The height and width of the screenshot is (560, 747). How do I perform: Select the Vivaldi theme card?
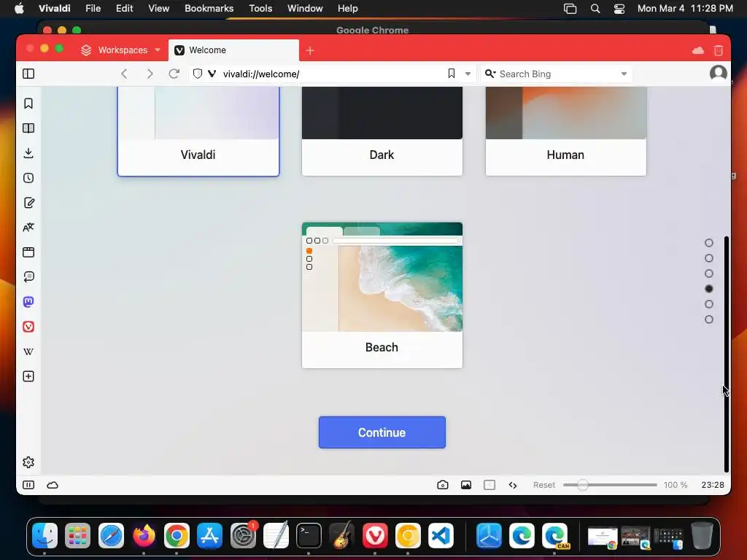(198, 131)
